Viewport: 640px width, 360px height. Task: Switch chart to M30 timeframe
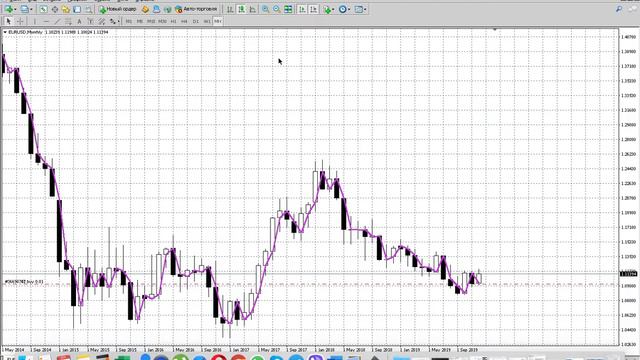pyautogui.click(x=162, y=21)
